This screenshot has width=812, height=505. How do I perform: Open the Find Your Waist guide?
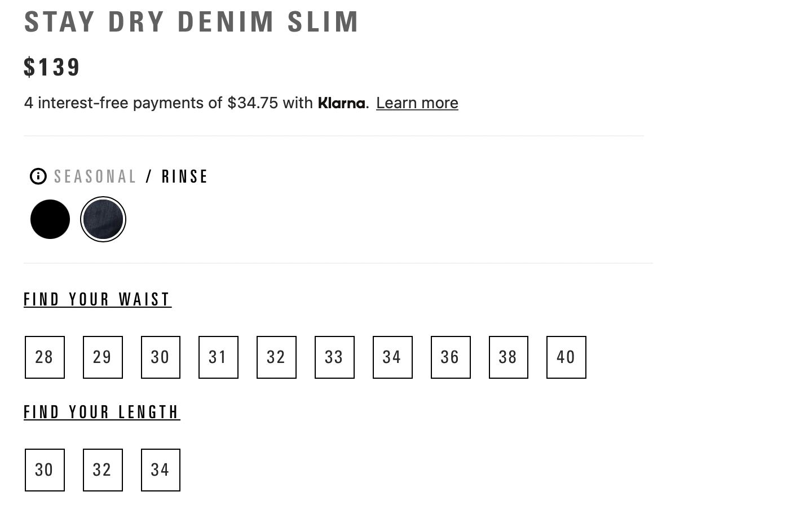tap(98, 299)
